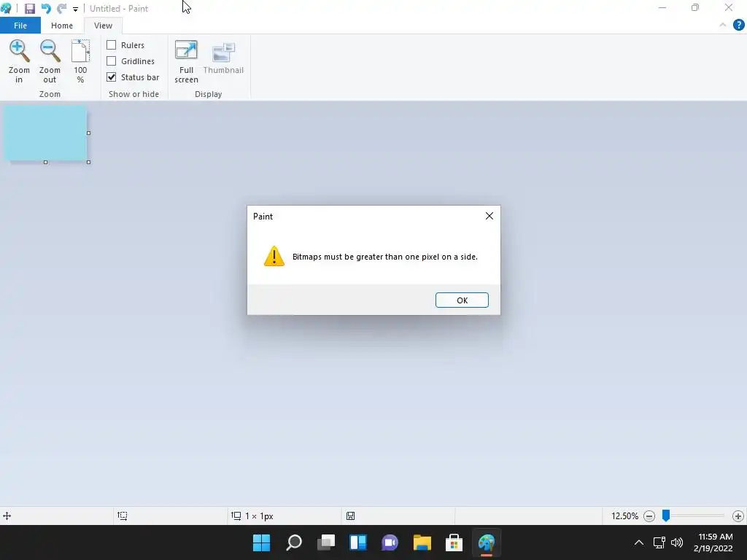Undo the last action in title bar
Screen dimensions: 747x560
tap(46, 9)
